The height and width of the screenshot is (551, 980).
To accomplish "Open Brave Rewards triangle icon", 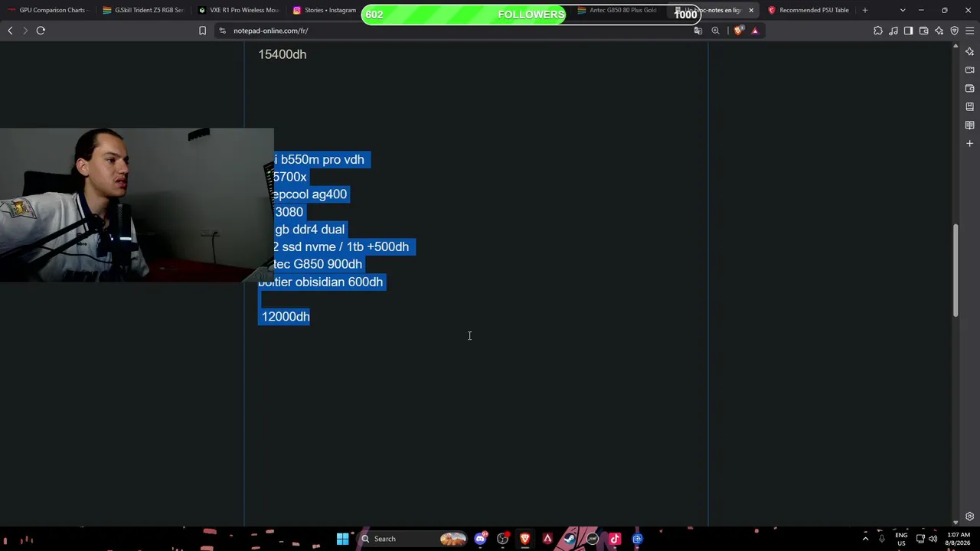I will point(755,31).
